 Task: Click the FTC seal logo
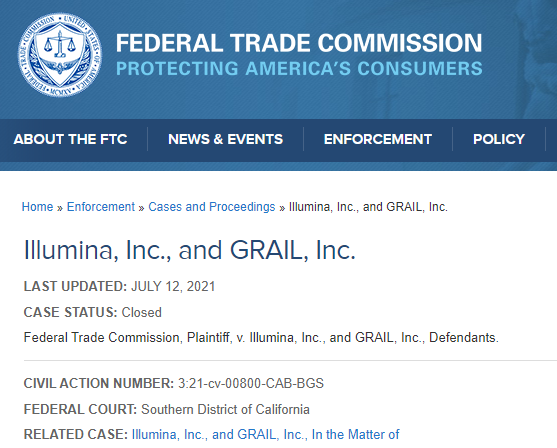click(x=60, y=55)
